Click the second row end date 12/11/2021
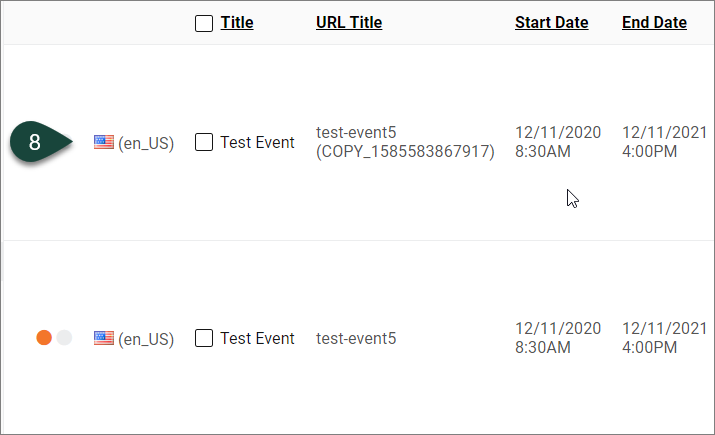 click(x=664, y=328)
